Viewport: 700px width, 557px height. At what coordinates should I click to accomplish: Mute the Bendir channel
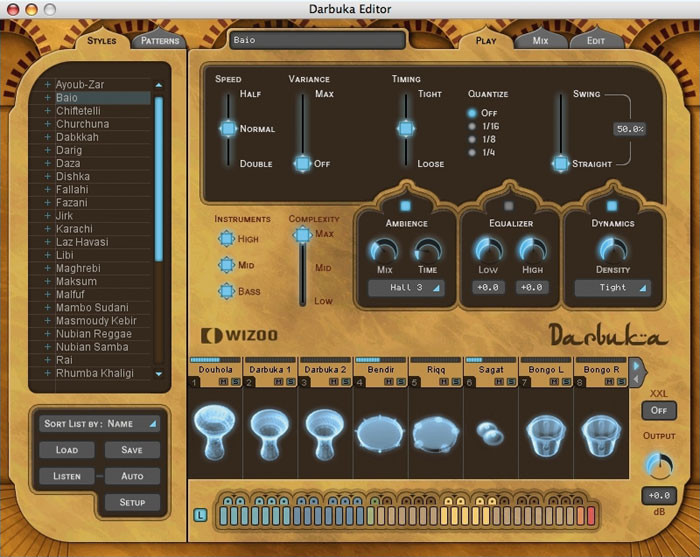click(389, 382)
